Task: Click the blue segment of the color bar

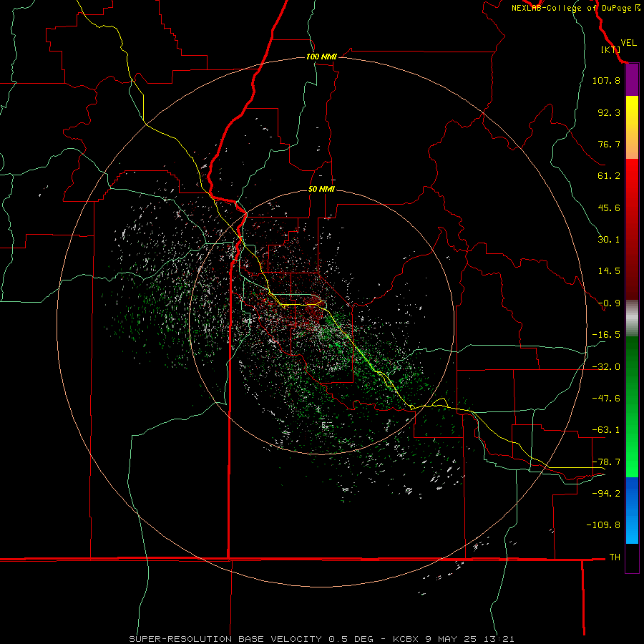Action: (x=632, y=510)
